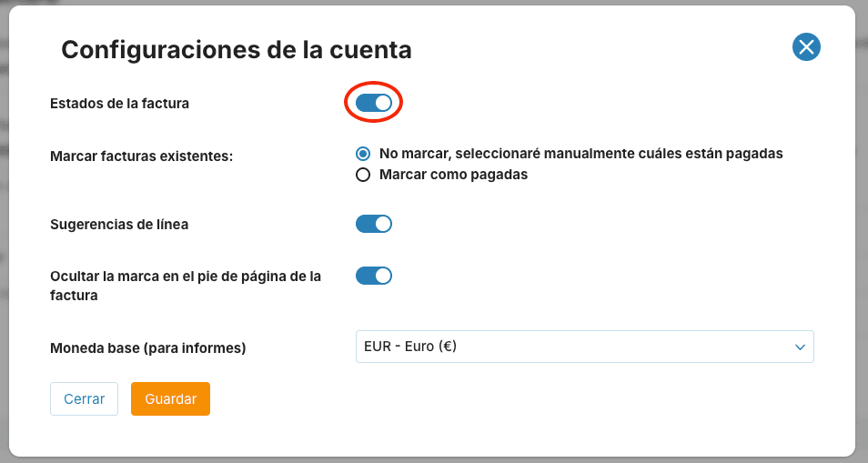Click the 'Moneda base (para informes)' label
The width and height of the screenshot is (868, 463).
click(147, 348)
